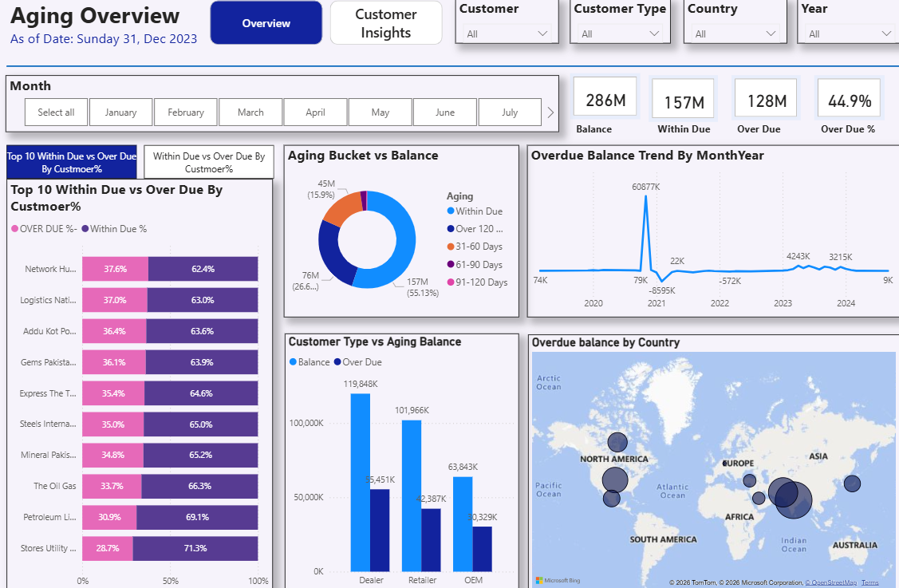The height and width of the screenshot is (588, 899).
Task: Filter Month slicer to February
Action: [x=186, y=112]
